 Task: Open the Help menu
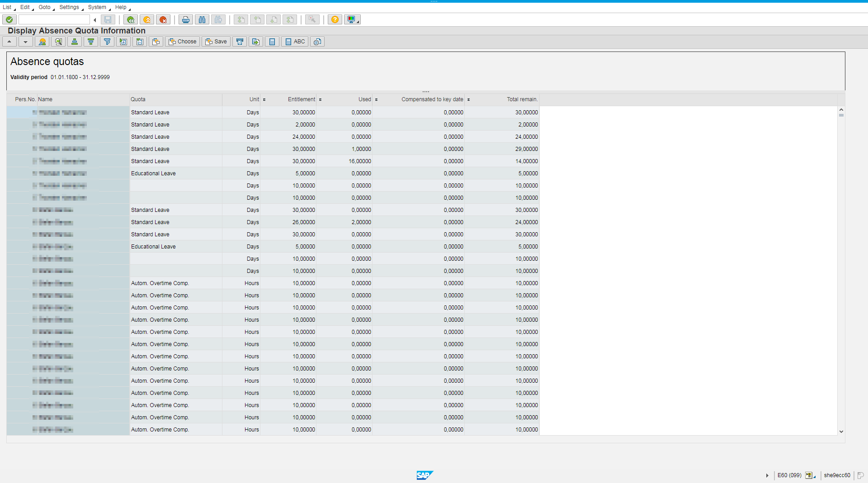[121, 7]
